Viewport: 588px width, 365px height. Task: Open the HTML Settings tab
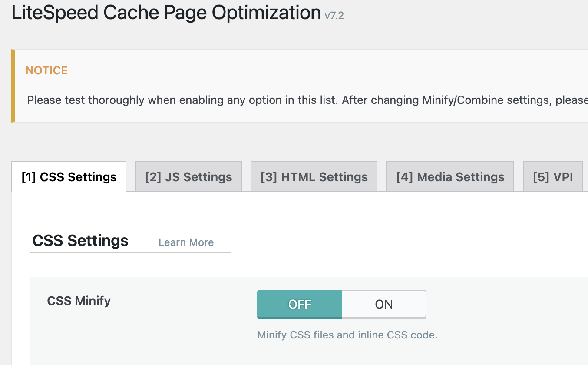point(314,177)
